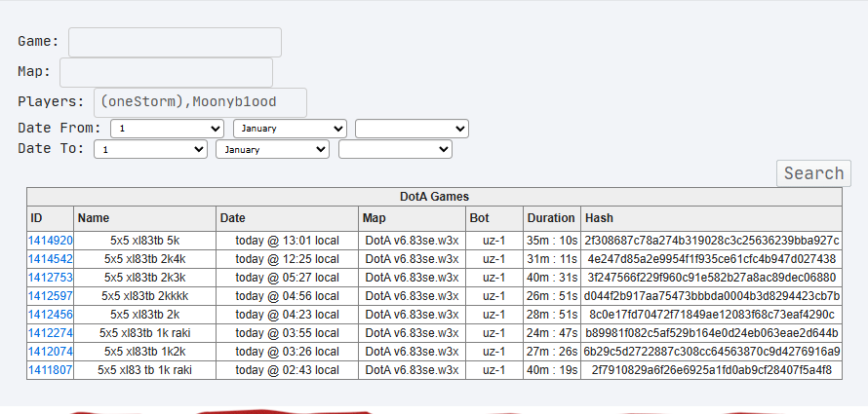Focus the Players input field
This screenshot has height=414, width=868.
200,102
